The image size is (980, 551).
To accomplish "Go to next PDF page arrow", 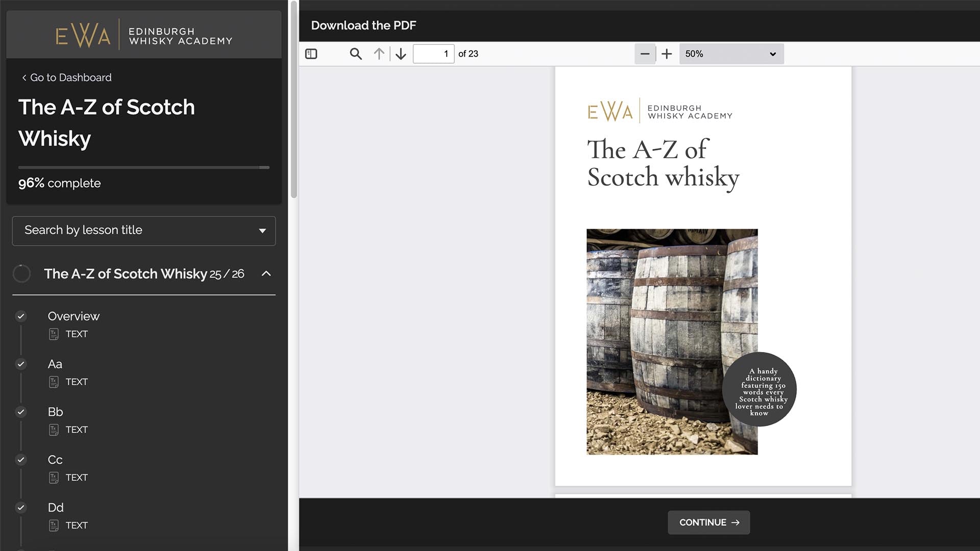I will pos(401,54).
